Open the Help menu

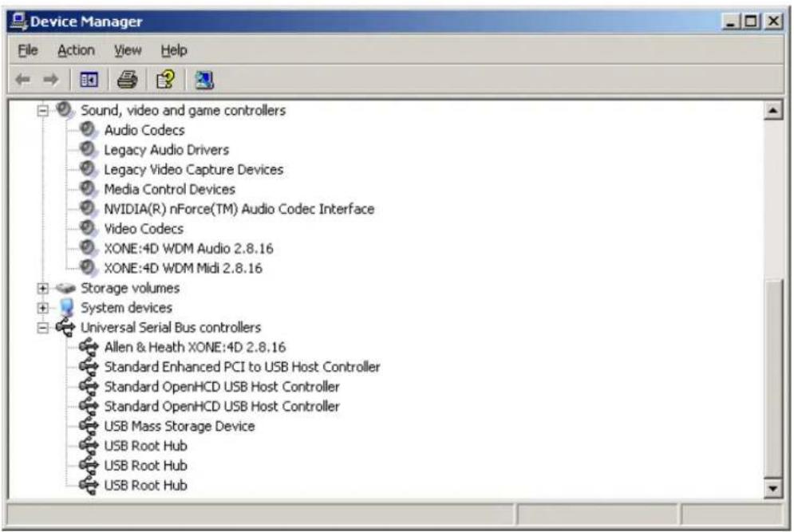[174, 50]
